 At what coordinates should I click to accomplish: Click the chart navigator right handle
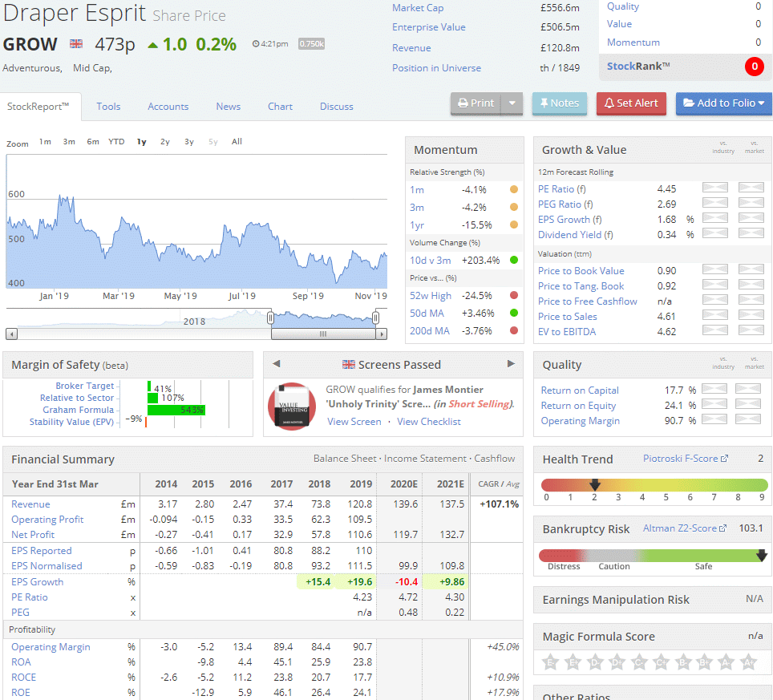tap(375, 318)
